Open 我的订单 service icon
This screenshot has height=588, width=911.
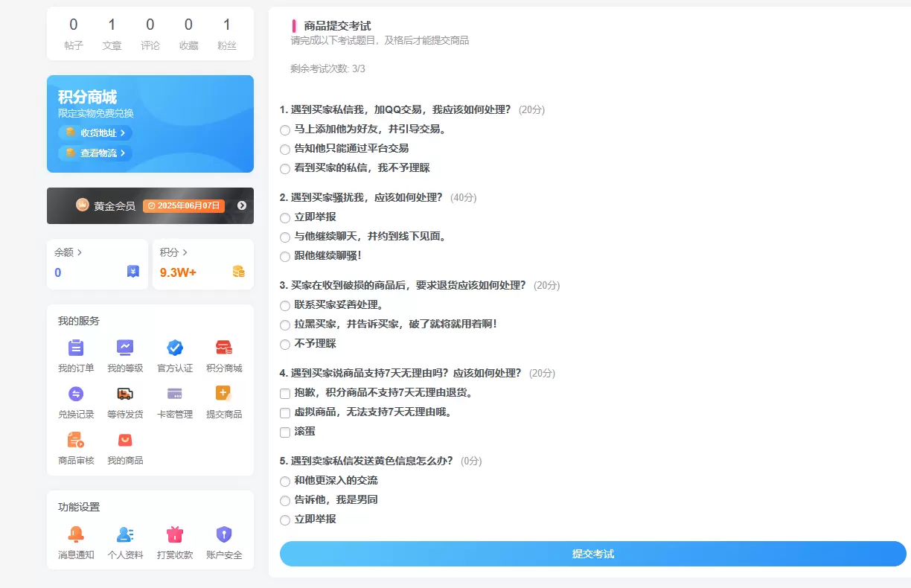(x=76, y=348)
